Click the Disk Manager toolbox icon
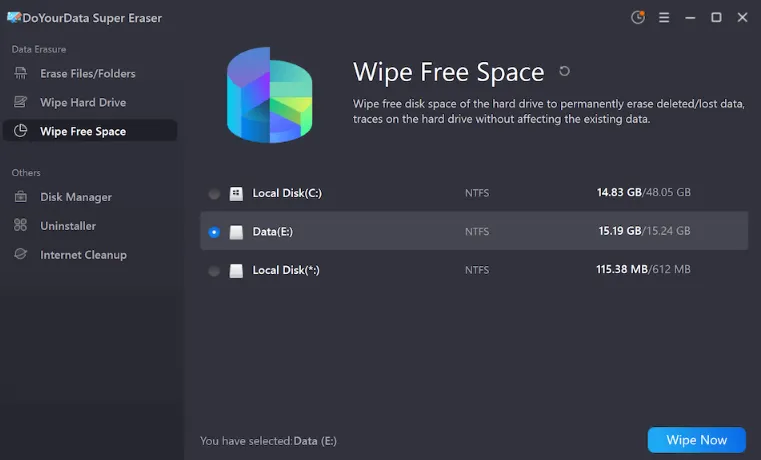 click(20, 197)
